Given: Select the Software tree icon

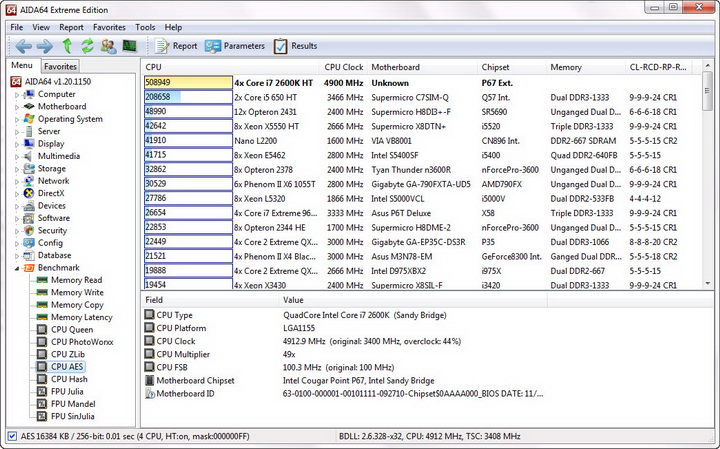Looking at the screenshot, I should 29,218.
